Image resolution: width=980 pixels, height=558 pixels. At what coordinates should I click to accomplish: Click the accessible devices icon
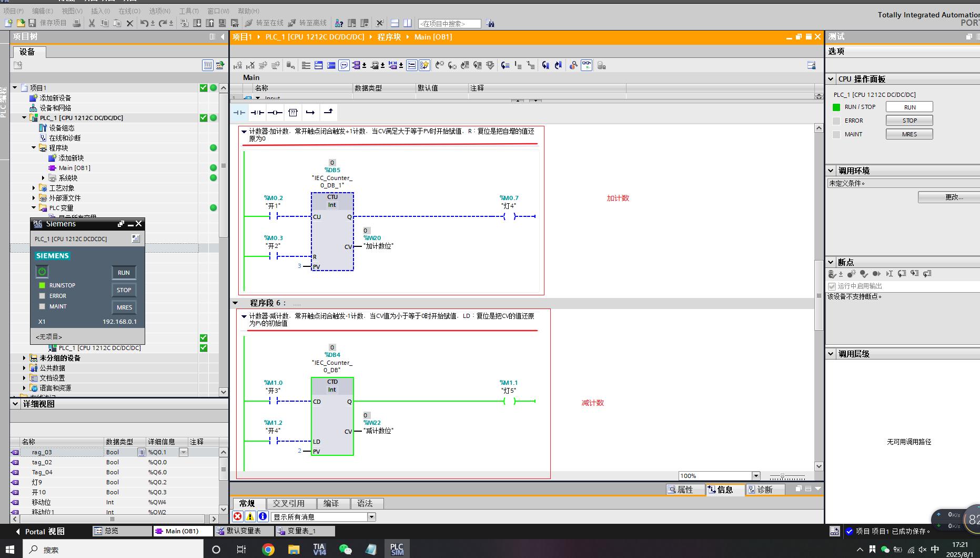[339, 23]
